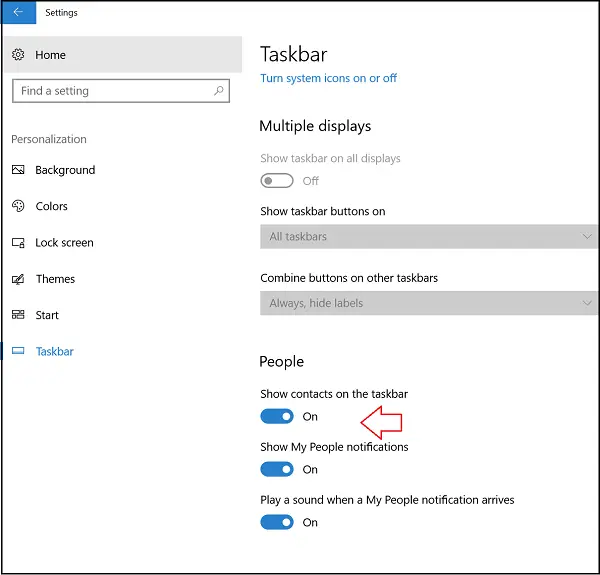Screen dimensions: 600x575
Task: Click the back arrow in the title bar
Action: coord(18,12)
